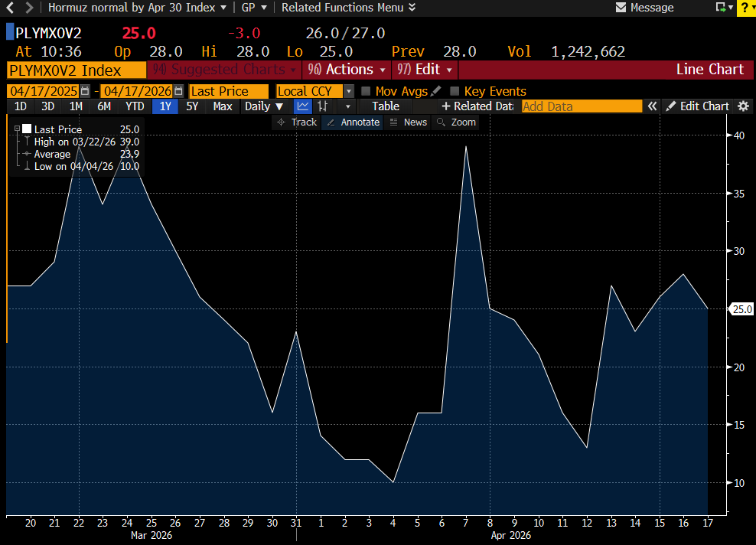Click the Last Price field selector
This screenshot has width=756, height=545.
tap(229, 91)
